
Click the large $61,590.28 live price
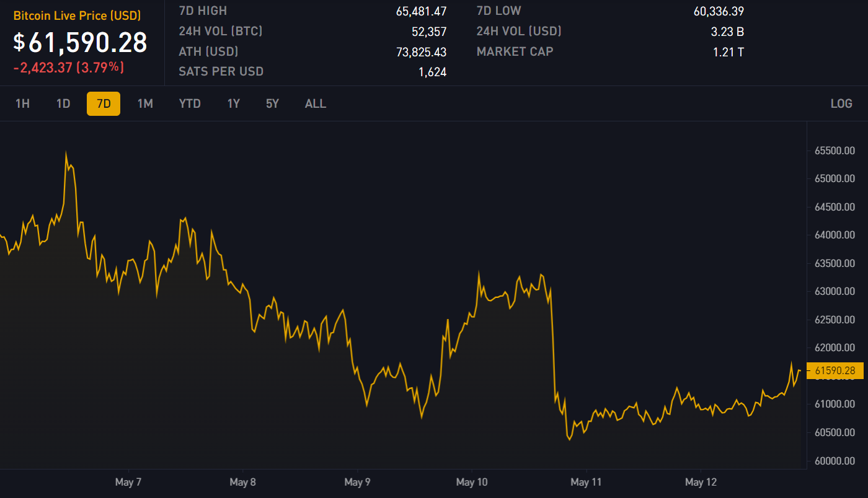coord(81,42)
